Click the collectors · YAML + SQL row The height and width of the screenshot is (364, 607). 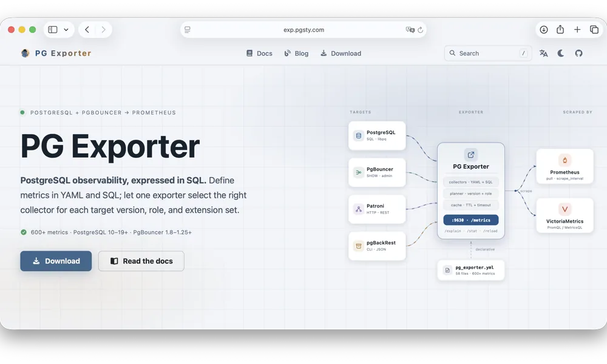point(471,182)
